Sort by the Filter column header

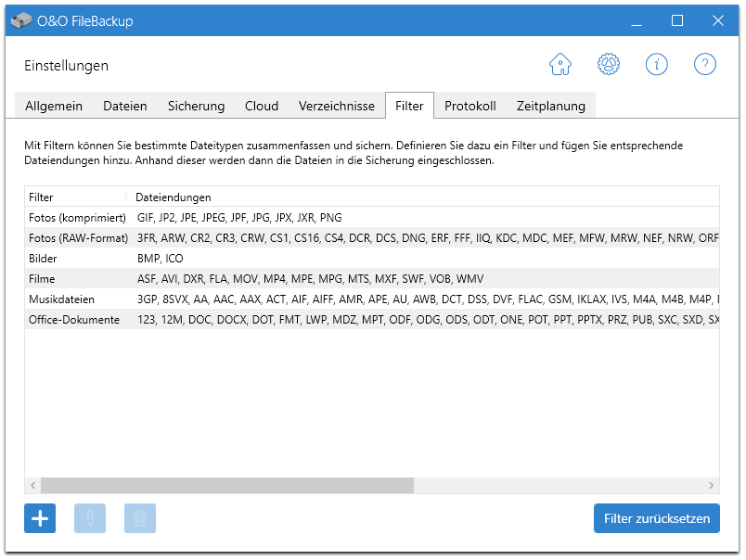click(78, 197)
